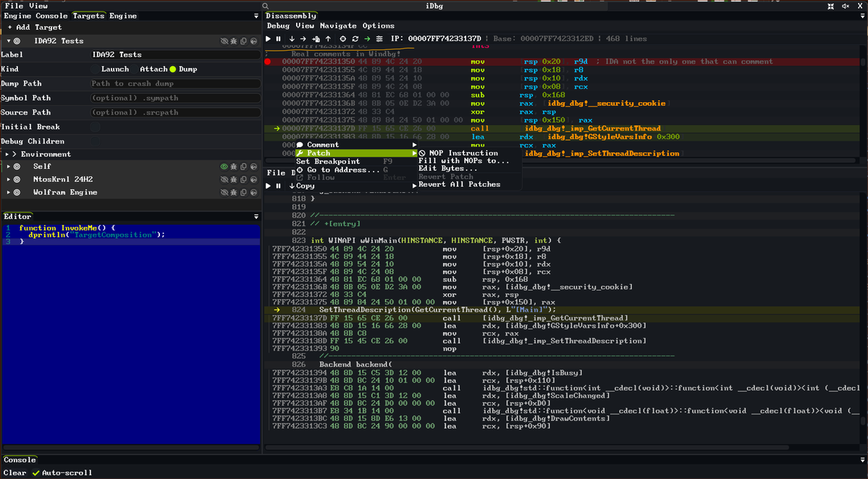The height and width of the screenshot is (479, 868).
Task: Enable the Initial Break checkbox
Action: tap(96, 127)
